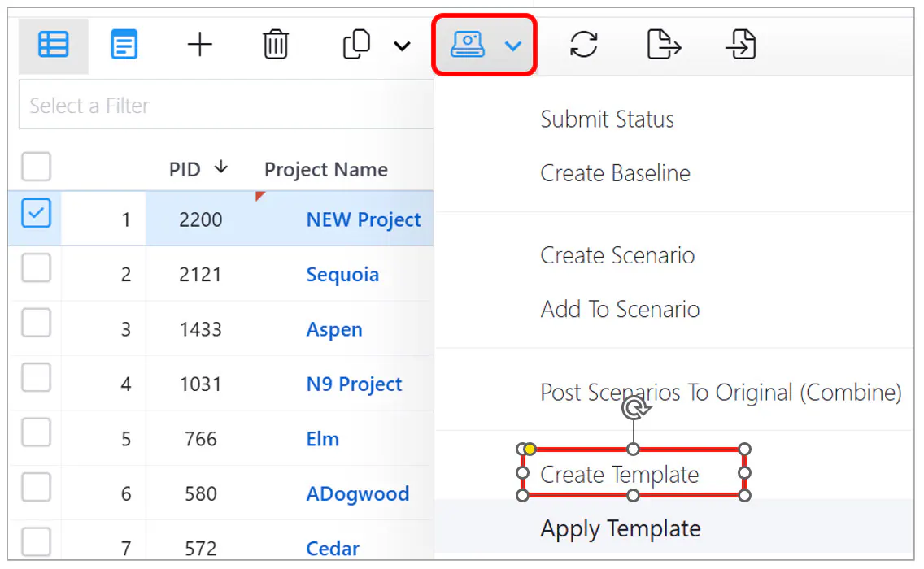Click PID cell 2121
924x569 pixels.
200,275
